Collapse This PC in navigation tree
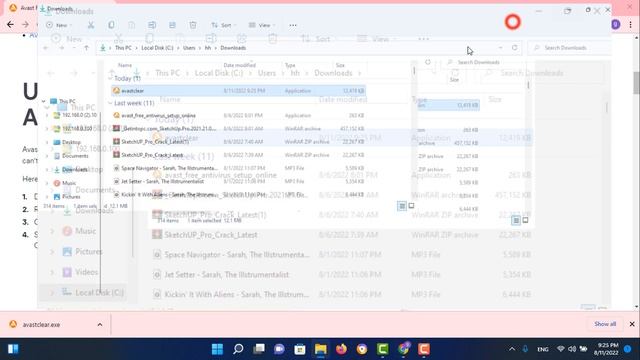This screenshot has height=360, width=640. coord(44,101)
